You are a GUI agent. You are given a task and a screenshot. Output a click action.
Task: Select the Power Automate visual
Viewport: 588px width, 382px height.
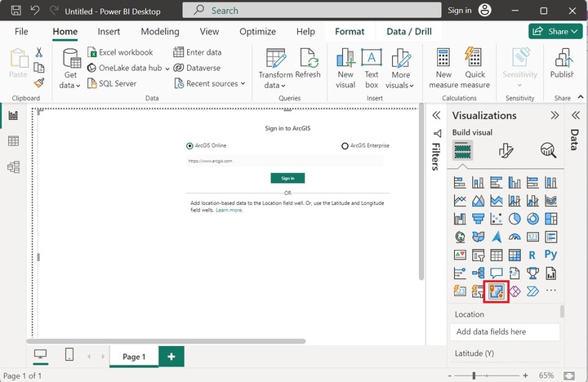(532, 291)
